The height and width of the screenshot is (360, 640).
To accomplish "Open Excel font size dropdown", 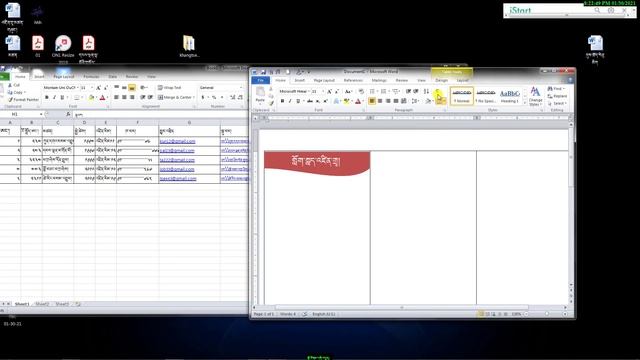I will pos(92,87).
